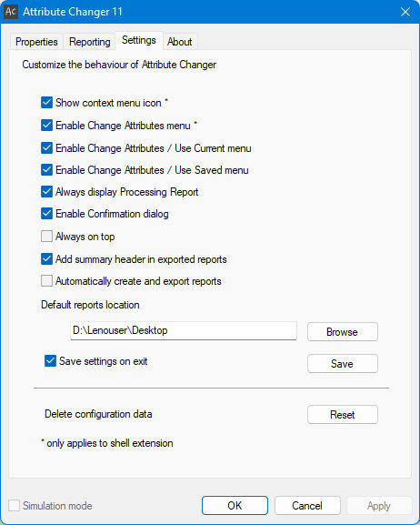This screenshot has height=525, width=420.
Task: Uncheck Enable Confirmation dialog
Action: [46, 214]
